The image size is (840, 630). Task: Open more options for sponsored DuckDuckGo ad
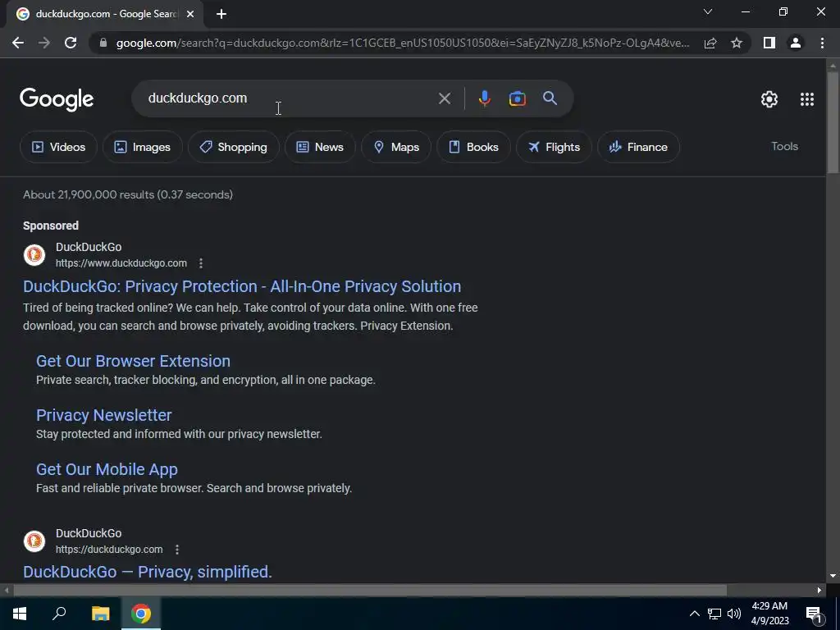201,263
